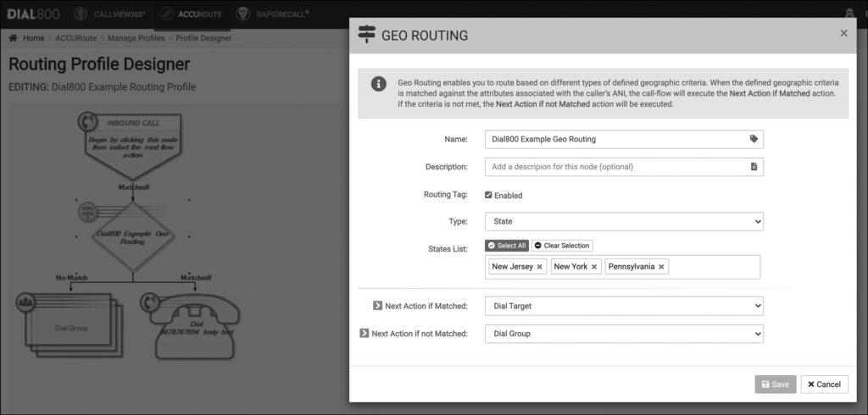Click the tag icon in Name field
Screen dimensions: 868x415
[754, 139]
